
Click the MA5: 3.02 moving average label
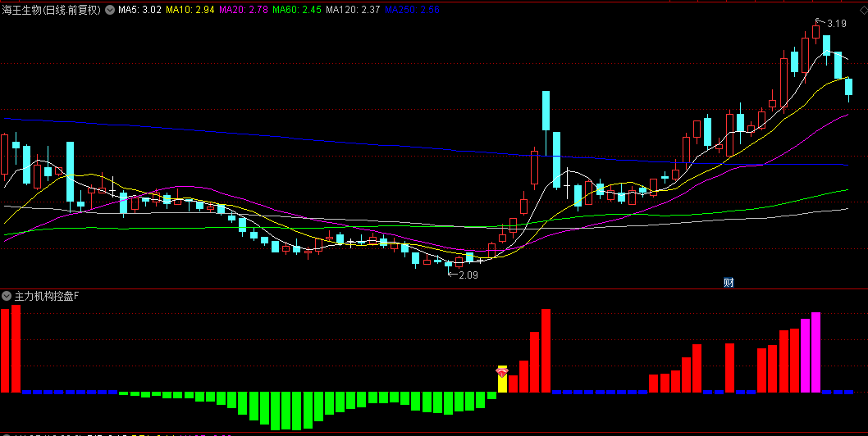point(139,10)
